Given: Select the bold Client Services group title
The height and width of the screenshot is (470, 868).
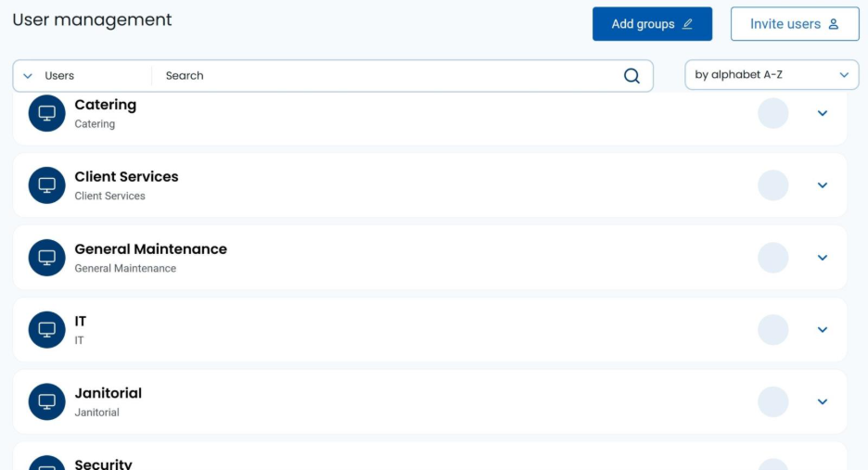Looking at the screenshot, I should click(126, 176).
